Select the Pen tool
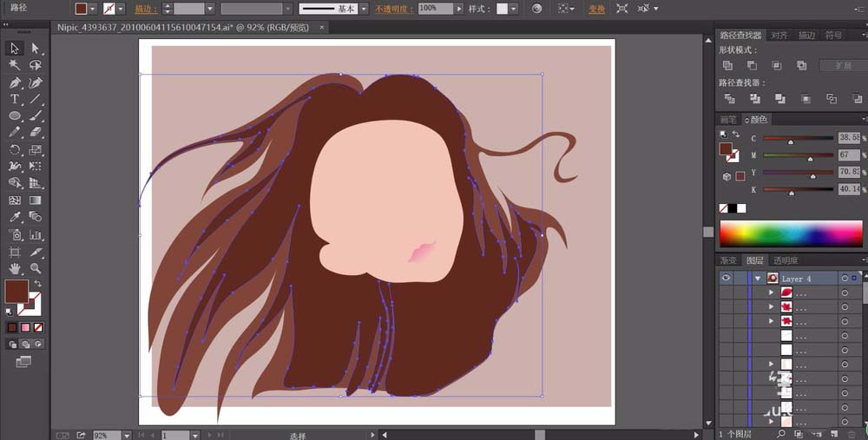This screenshot has width=868, height=440. 15,83
